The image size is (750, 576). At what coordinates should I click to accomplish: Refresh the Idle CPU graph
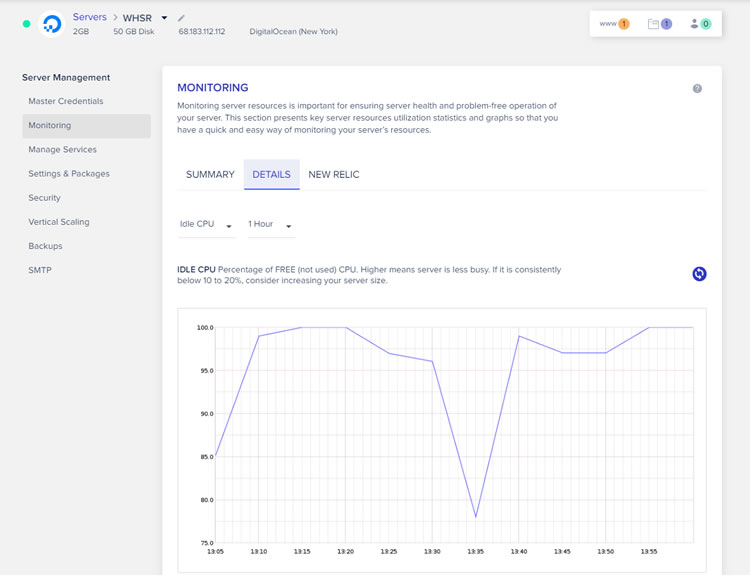(699, 274)
